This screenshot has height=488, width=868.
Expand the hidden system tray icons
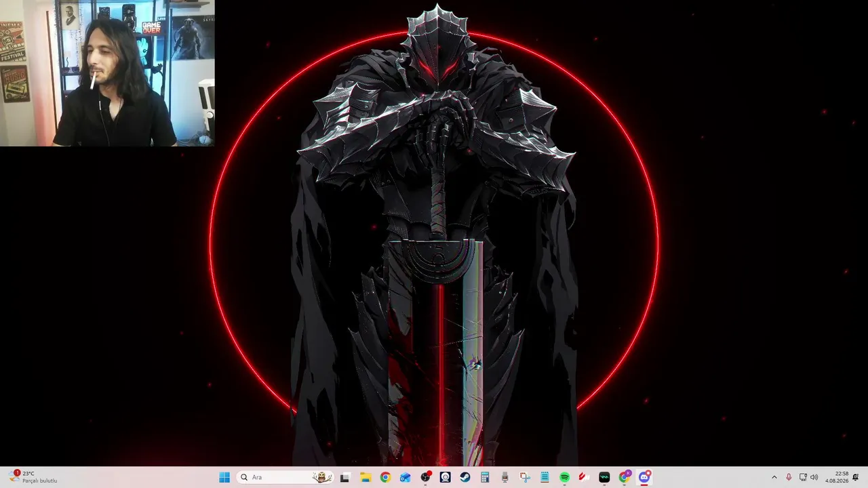pos(774,477)
